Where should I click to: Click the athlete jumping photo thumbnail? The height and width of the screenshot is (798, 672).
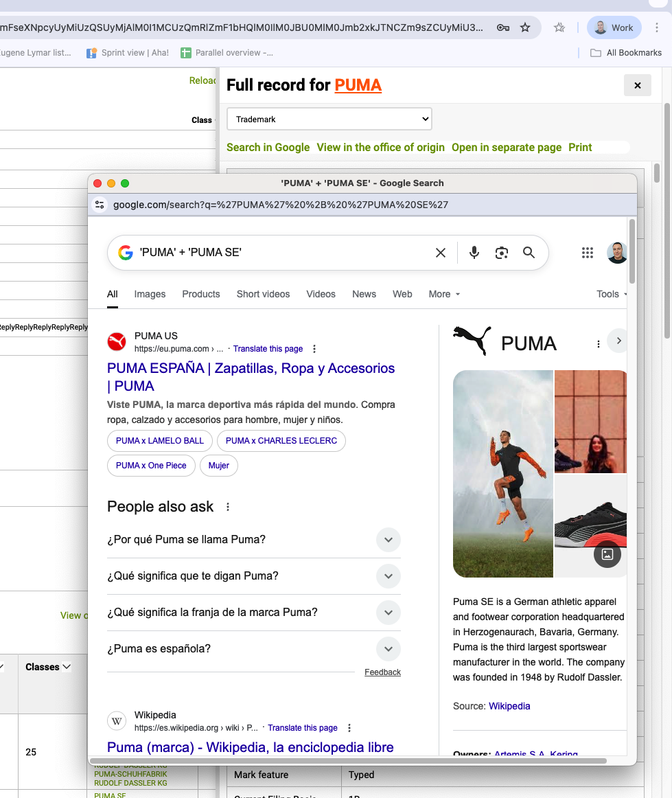(x=503, y=474)
